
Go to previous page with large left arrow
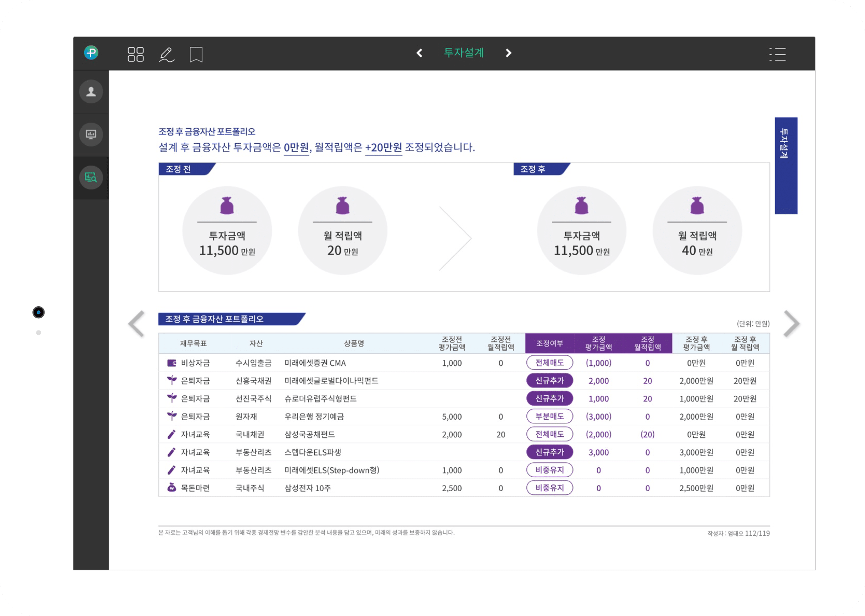(137, 324)
